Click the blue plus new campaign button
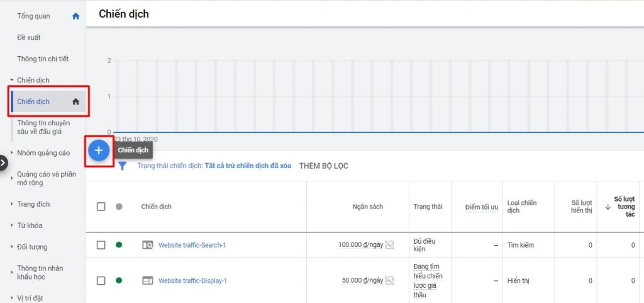Viewport: 644px width, 303px height. click(x=99, y=151)
